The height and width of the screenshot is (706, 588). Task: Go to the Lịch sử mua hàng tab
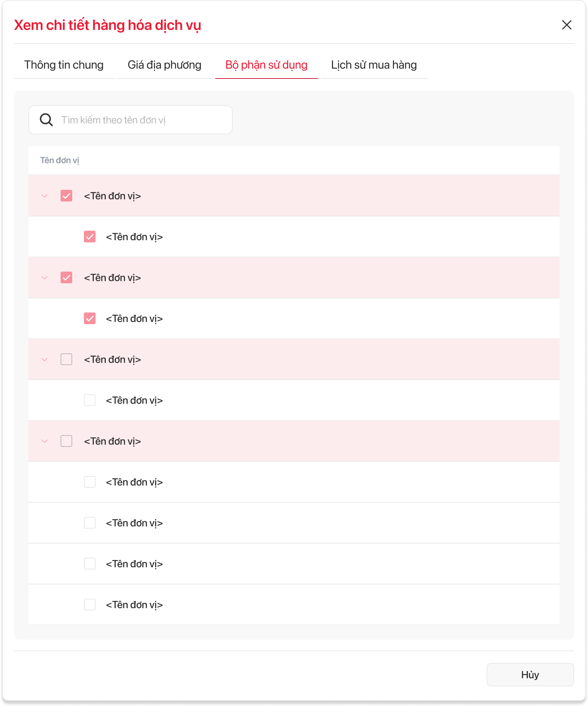tap(374, 65)
